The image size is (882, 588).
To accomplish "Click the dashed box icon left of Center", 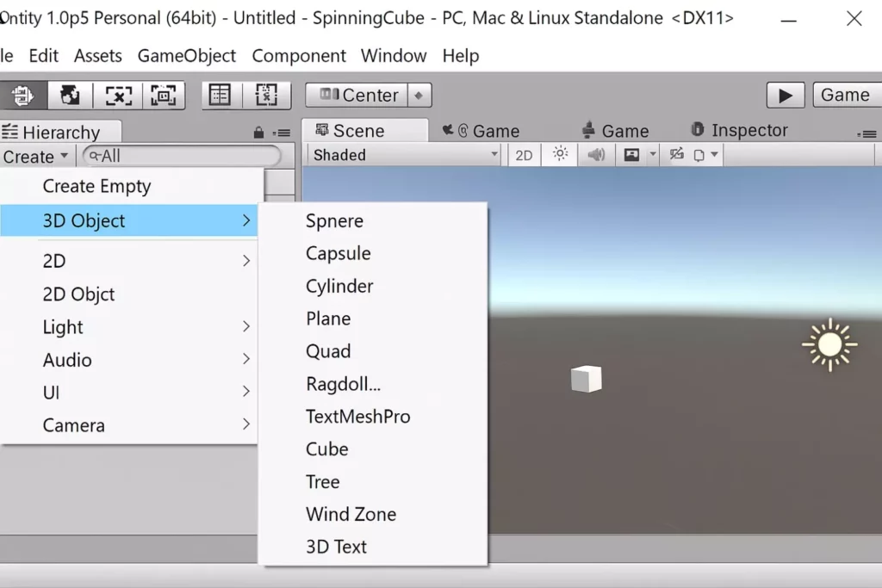I will pos(266,95).
